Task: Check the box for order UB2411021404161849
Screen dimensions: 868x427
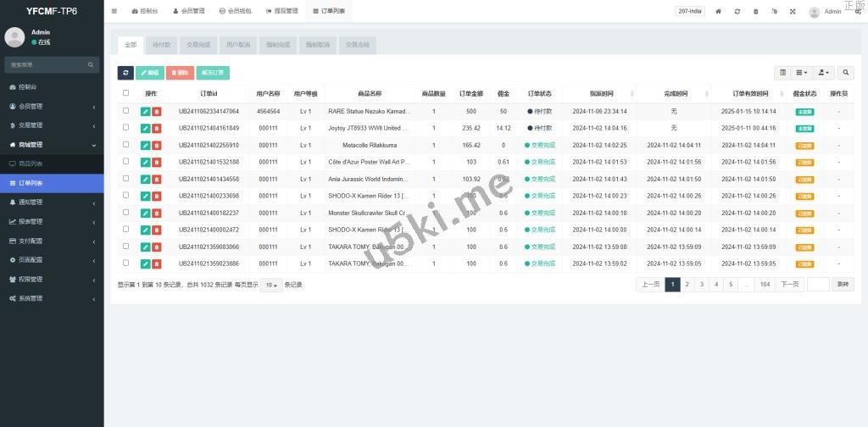Action: (x=126, y=128)
